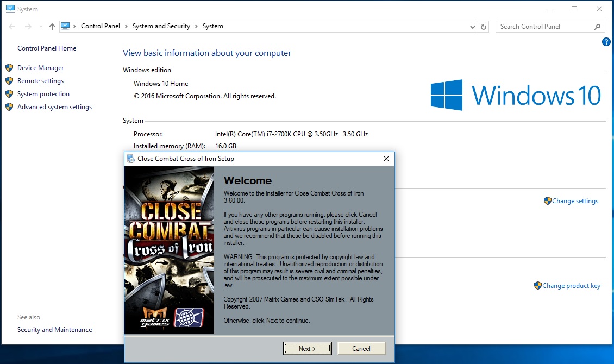Click the 'Welcome' heading in installer

coord(248,180)
